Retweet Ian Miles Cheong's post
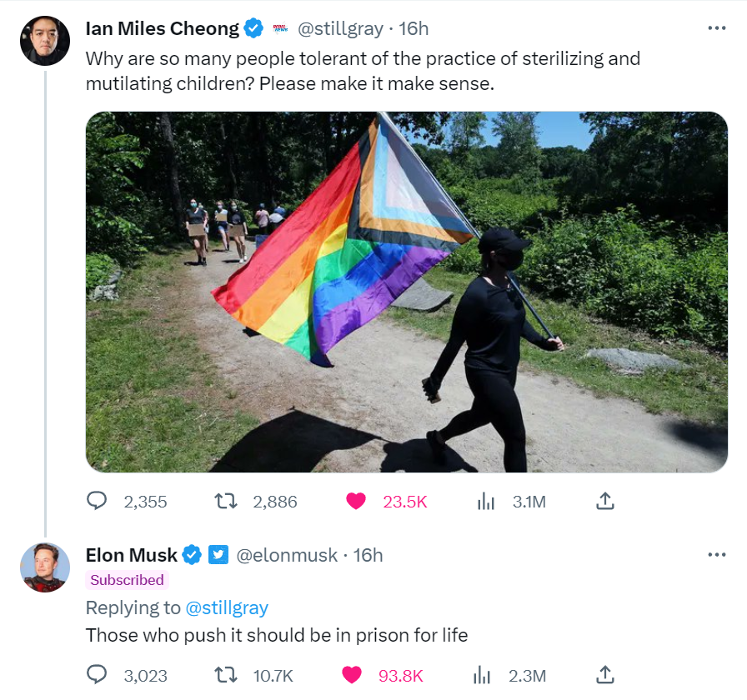 point(225,501)
